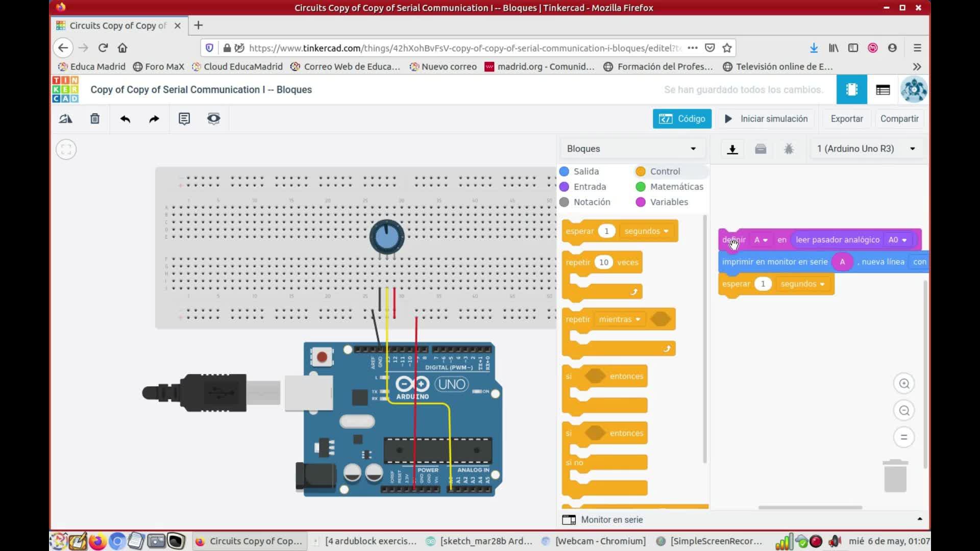Viewport: 980px width, 551px height.
Task: Open the debugger bug icon
Action: [789, 149]
